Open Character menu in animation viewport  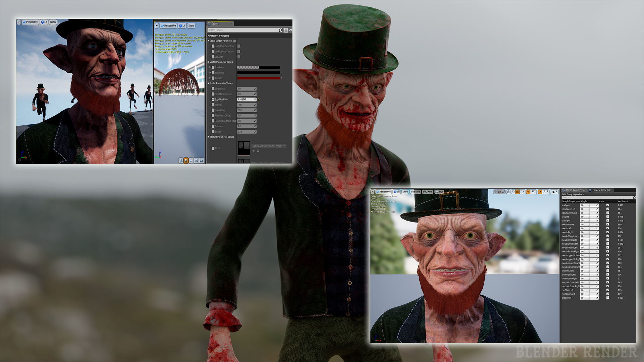(x=416, y=192)
